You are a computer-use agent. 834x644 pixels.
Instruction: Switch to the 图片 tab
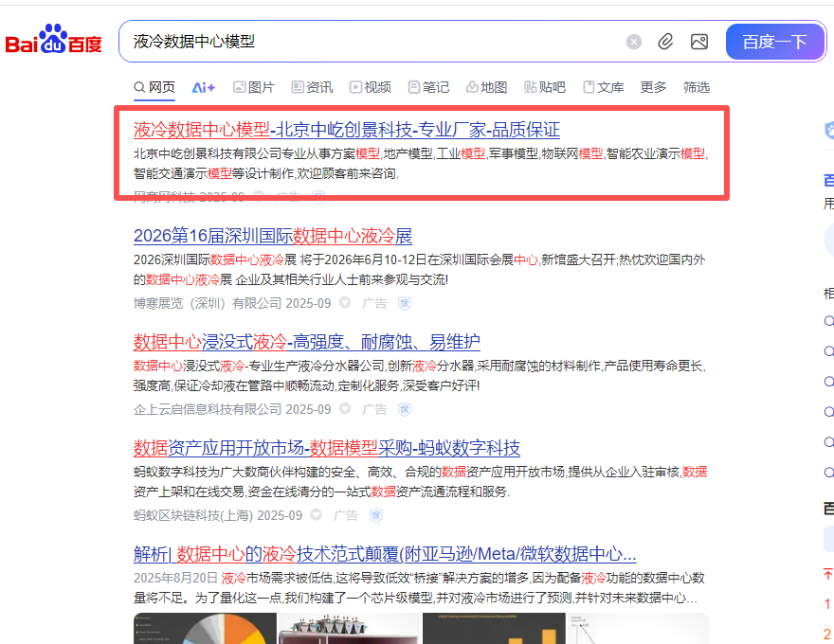[x=254, y=87]
